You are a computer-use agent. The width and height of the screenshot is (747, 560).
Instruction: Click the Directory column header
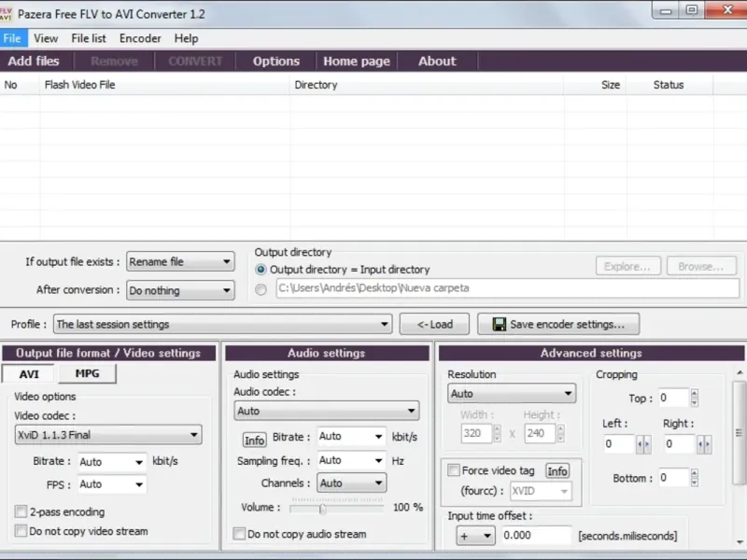[x=427, y=85]
